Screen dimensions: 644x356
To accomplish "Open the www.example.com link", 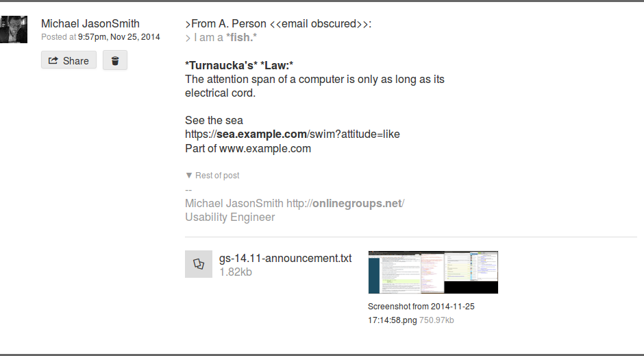I will pos(265,148).
